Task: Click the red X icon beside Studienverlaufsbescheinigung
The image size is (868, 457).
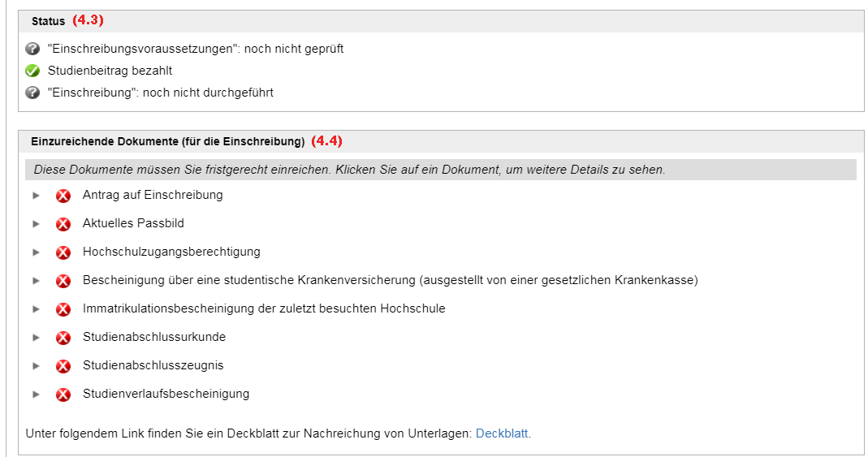Action: point(63,394)
